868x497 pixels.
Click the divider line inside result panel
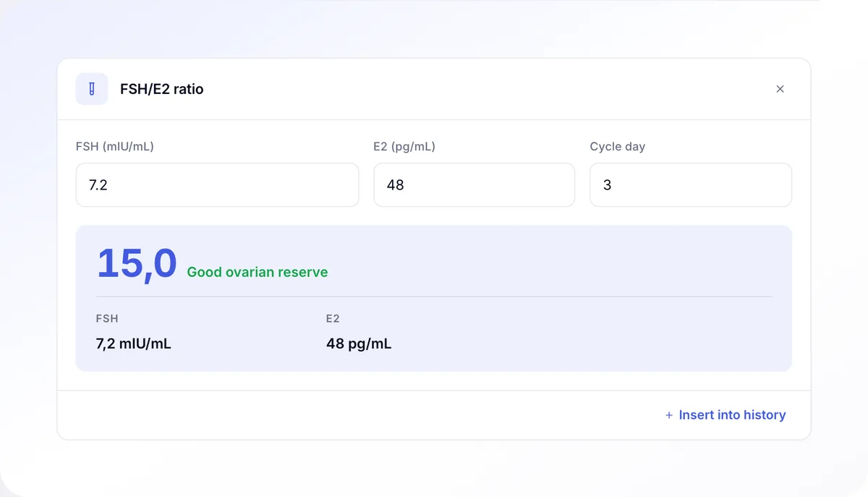[434, 297]
